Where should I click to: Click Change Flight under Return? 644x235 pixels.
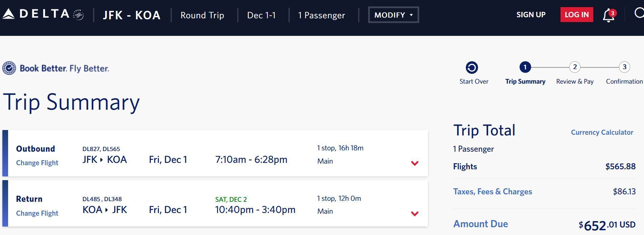[37, 213]
